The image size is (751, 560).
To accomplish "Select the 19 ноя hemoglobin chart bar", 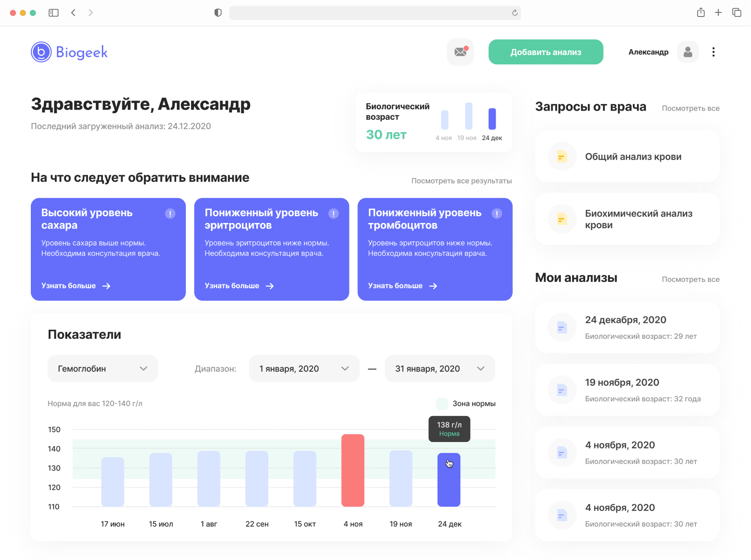I will coord(401,478).
